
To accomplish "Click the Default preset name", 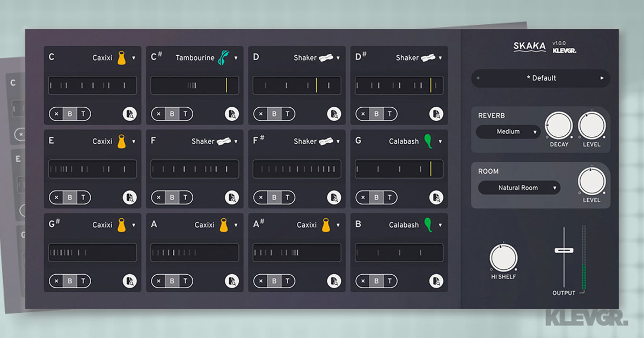I will tap(541, 78).
